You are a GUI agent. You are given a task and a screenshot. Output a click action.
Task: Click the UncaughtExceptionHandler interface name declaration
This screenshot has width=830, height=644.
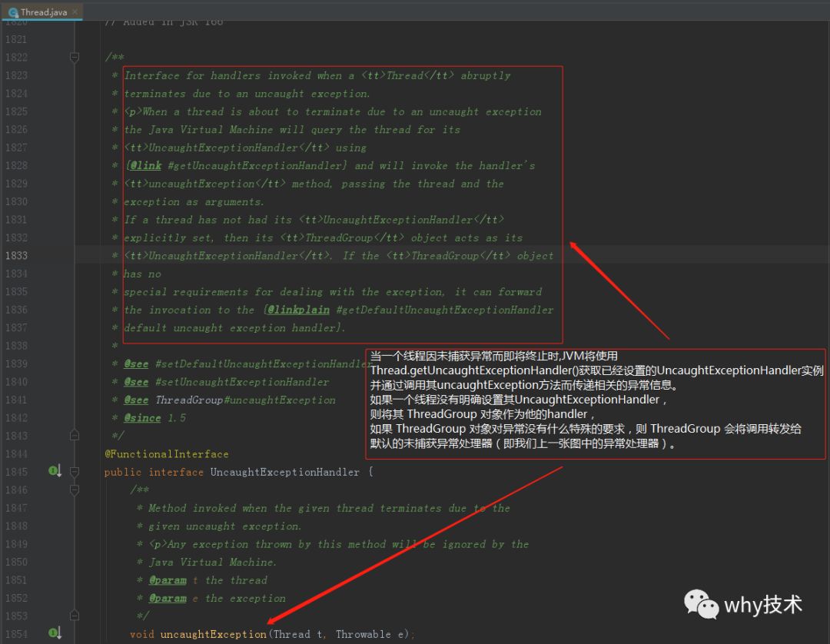(285, 472)
